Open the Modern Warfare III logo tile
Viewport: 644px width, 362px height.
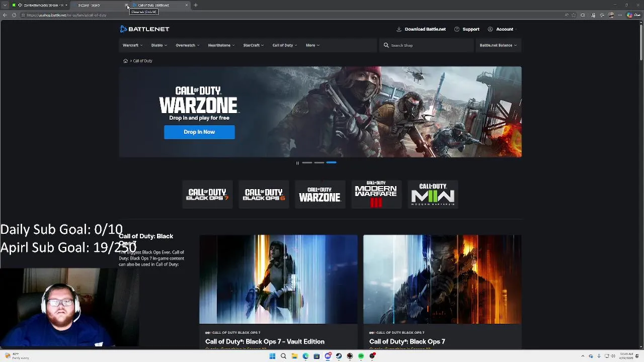(376, 195)
